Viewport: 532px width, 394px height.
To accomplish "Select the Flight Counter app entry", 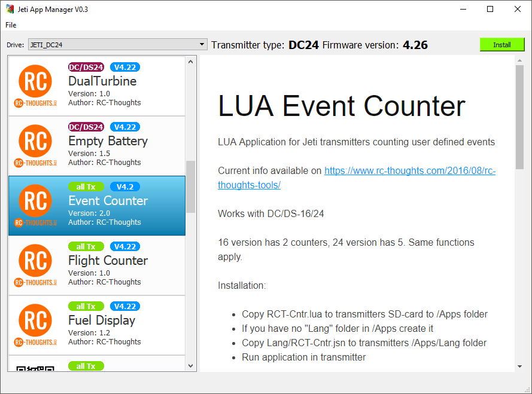I will click(x=97, y=265).
